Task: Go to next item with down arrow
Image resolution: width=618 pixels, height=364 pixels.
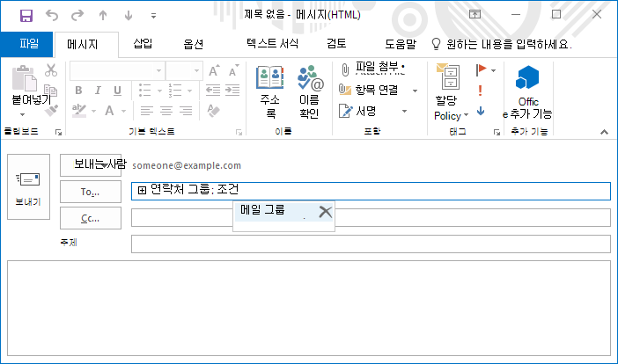Action: pos(129,15)
